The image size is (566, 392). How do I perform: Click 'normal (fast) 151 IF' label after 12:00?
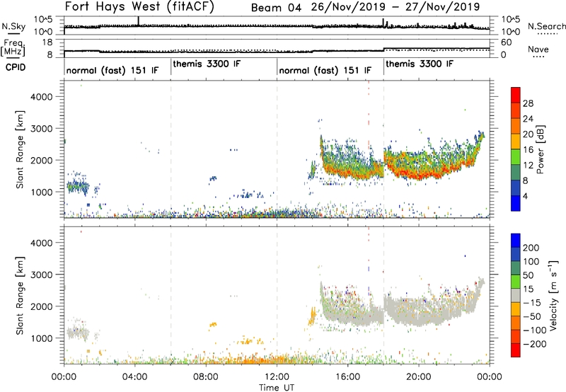(x=325, y=70)
